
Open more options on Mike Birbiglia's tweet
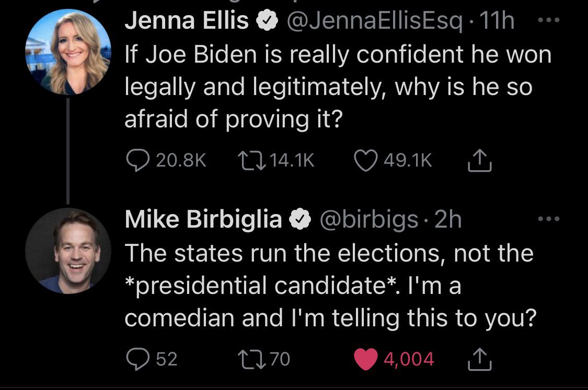(548, 219)
